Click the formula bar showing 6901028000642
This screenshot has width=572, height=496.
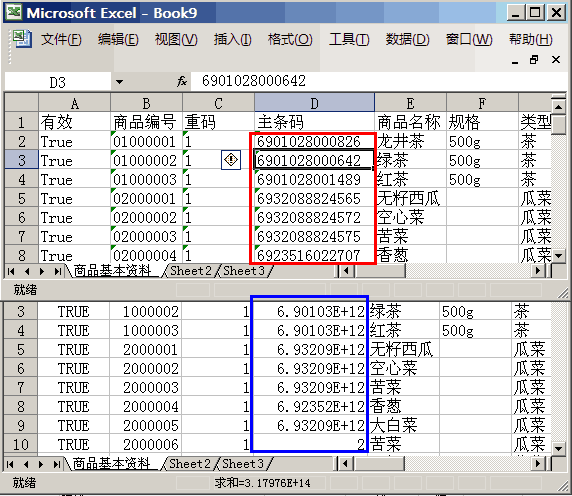(378, 81)
